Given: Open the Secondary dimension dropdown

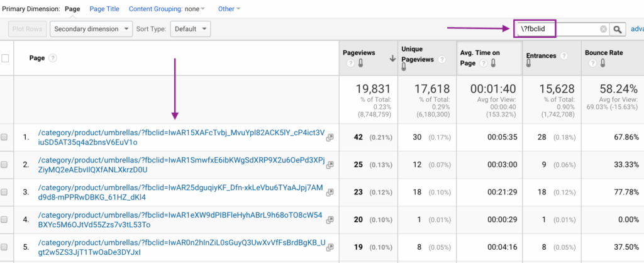Looking at the screenshot, I should (91, 29).
